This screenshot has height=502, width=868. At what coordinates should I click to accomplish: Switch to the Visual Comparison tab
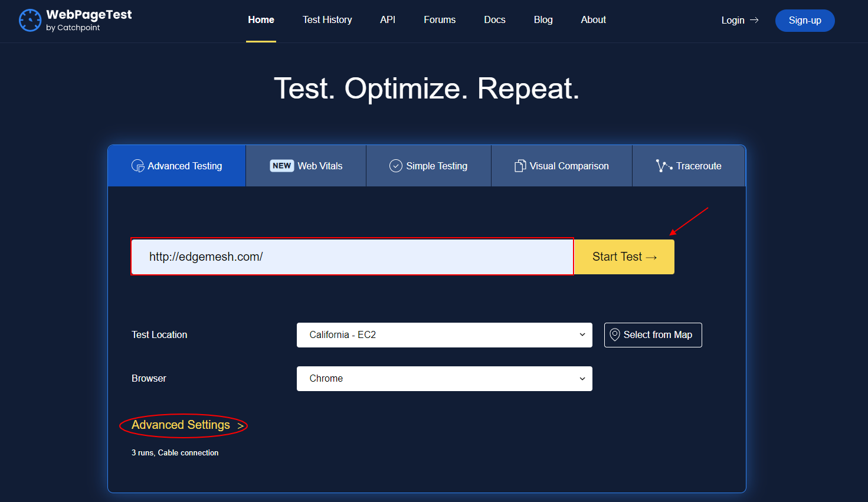pos(562,166)
